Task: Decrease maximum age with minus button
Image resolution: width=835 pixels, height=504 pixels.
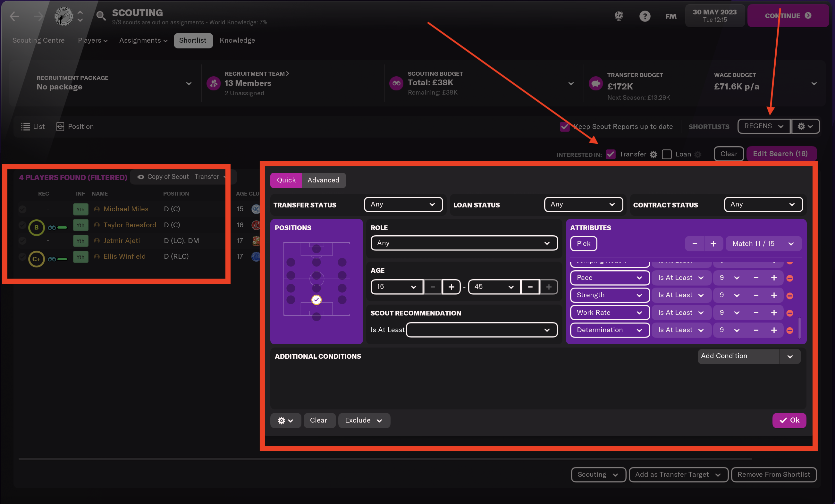Action: pyautogui.click(x=530, y=287)
